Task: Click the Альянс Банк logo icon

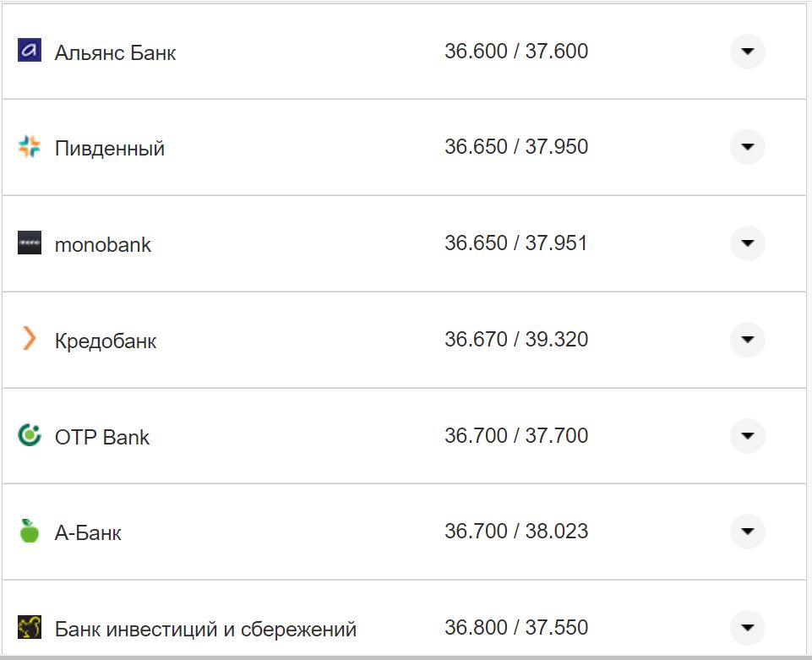Action: pyautogui.click(x=30, y=51)
